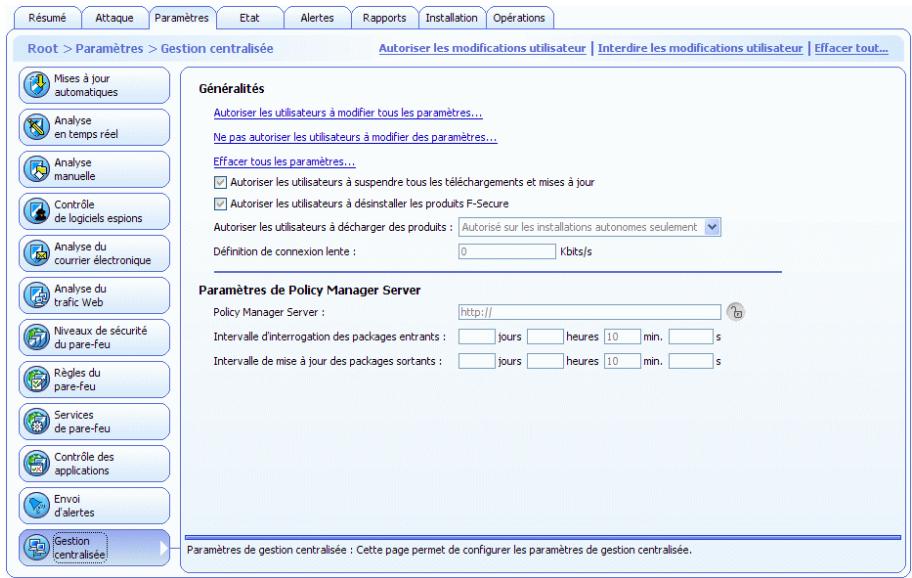This screenshot has height=578, width=912.
Task: Click Ne pas autoriser les utilisateurs à modifier link
Action: pyautogui.click(x=355, y=137)
